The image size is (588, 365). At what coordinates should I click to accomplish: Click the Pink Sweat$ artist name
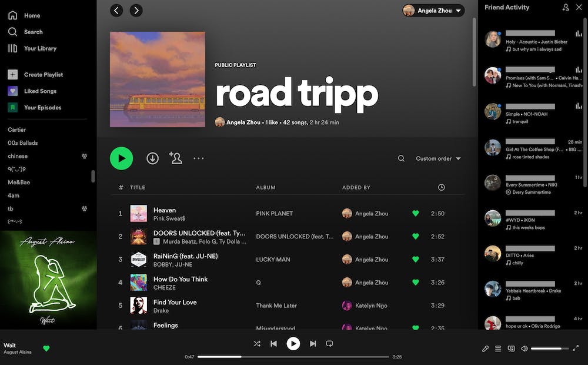[169, 218]
